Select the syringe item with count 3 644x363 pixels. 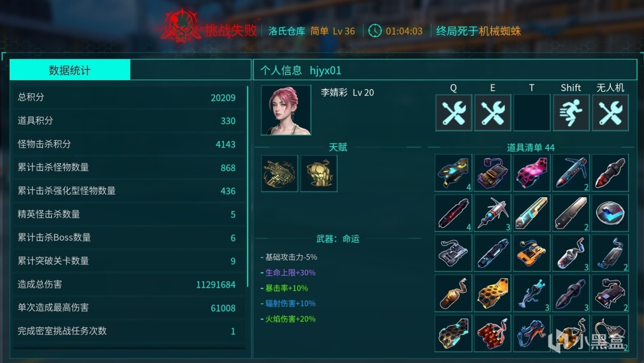pyautogui.click(x=493, y=212)
